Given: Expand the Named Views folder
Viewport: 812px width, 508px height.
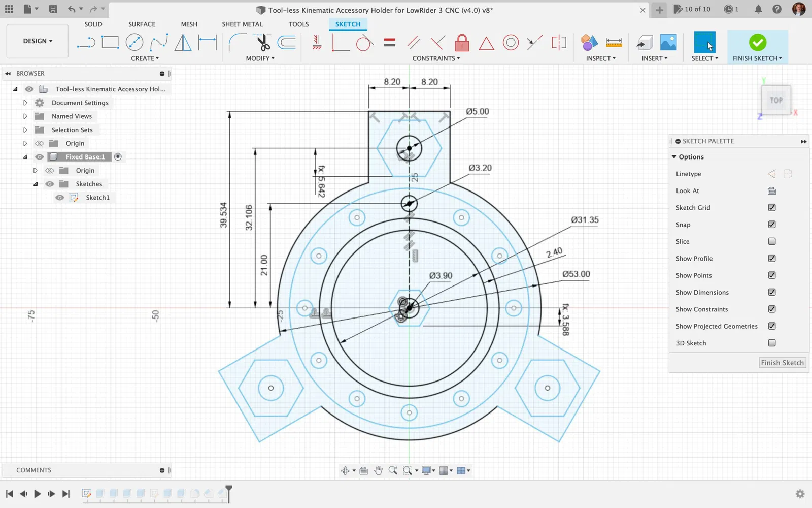Looking at the screenshot, I should (25, 116).
